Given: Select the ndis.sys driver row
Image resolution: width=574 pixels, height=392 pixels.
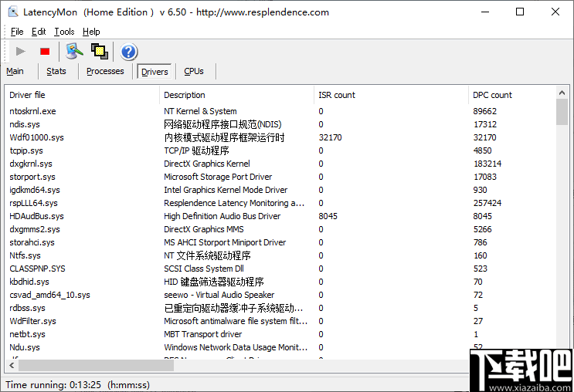Looking at the screenshot, I should point(280,124).
